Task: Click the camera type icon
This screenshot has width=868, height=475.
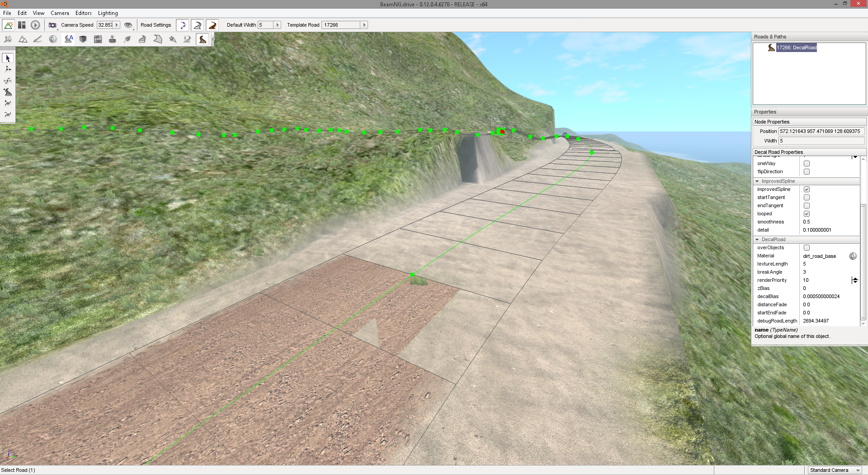Action: point(53,25)
